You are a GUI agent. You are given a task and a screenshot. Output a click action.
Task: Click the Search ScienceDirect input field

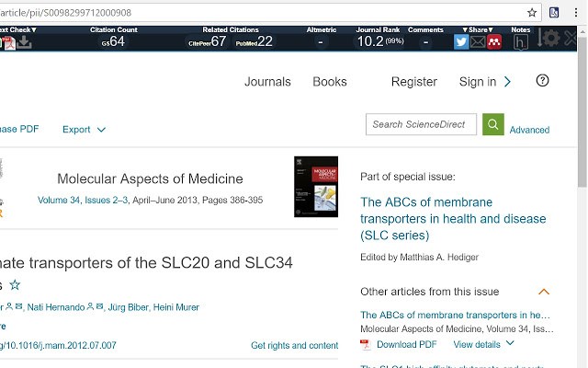tap(423, 124)
